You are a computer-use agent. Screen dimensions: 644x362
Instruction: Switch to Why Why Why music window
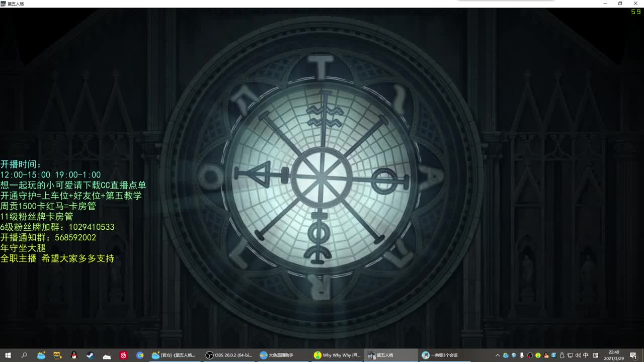tap(337, 355)
